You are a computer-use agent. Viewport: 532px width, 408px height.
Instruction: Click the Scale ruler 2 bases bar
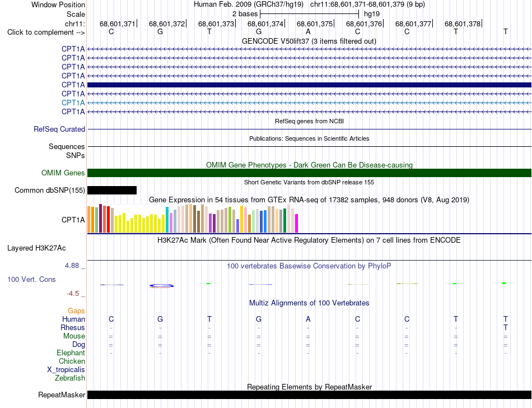309,14
